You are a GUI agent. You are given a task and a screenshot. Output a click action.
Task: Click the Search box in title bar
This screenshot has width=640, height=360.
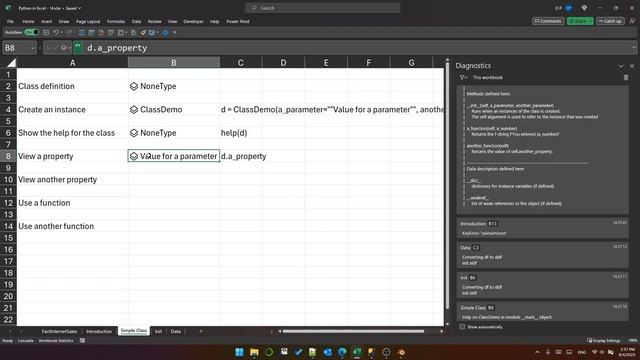[x=322, y=8]
